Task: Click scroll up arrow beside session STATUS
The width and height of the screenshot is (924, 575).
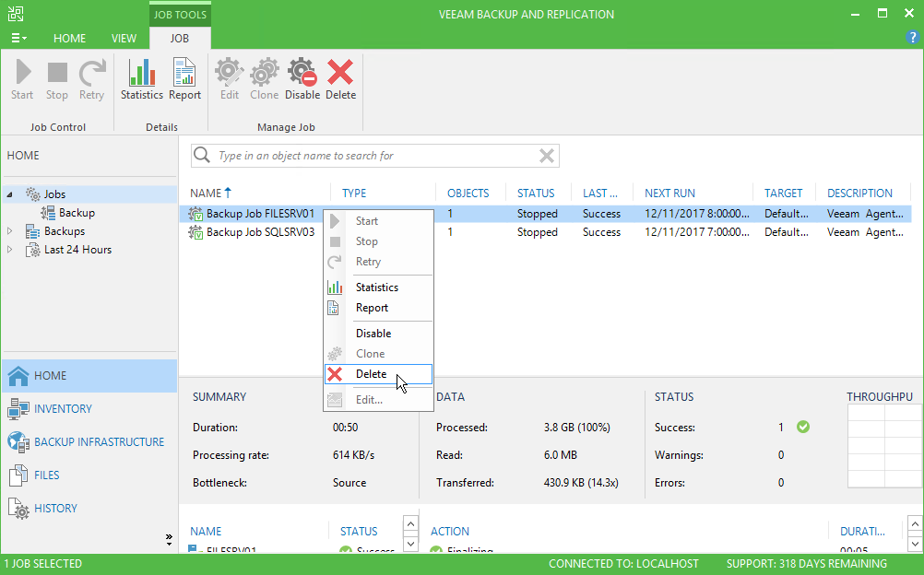Action: pyautogui.click(x=410, y=523)
